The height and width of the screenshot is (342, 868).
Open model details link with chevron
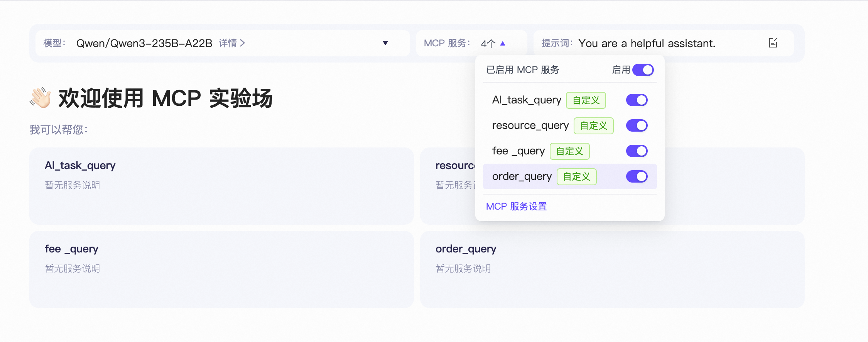(x=232, y=43)
